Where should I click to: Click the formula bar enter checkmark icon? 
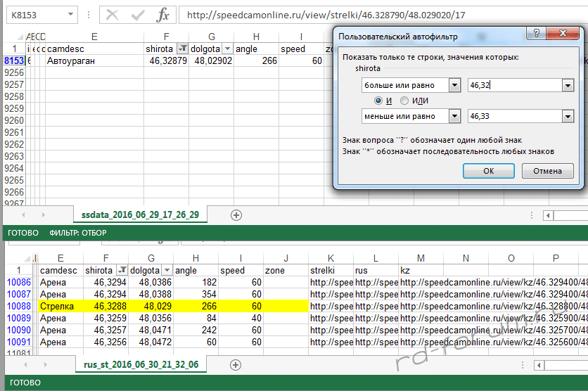click(x=138, y=15)
